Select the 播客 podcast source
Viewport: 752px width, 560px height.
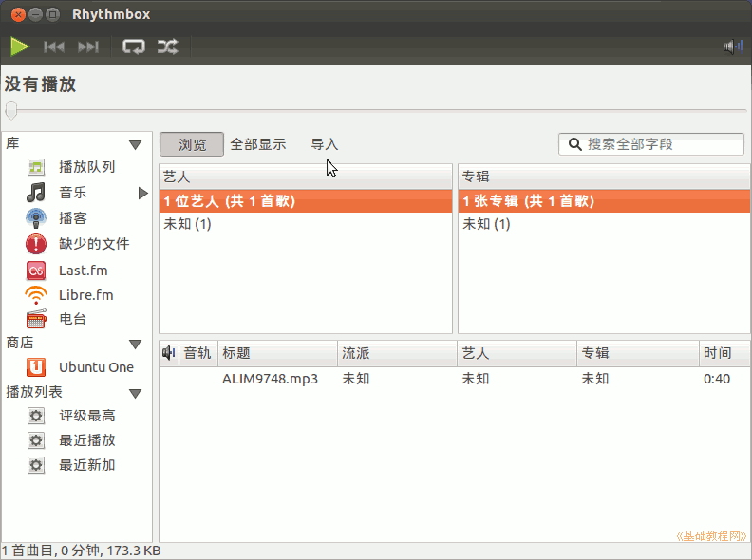point(72,218)
